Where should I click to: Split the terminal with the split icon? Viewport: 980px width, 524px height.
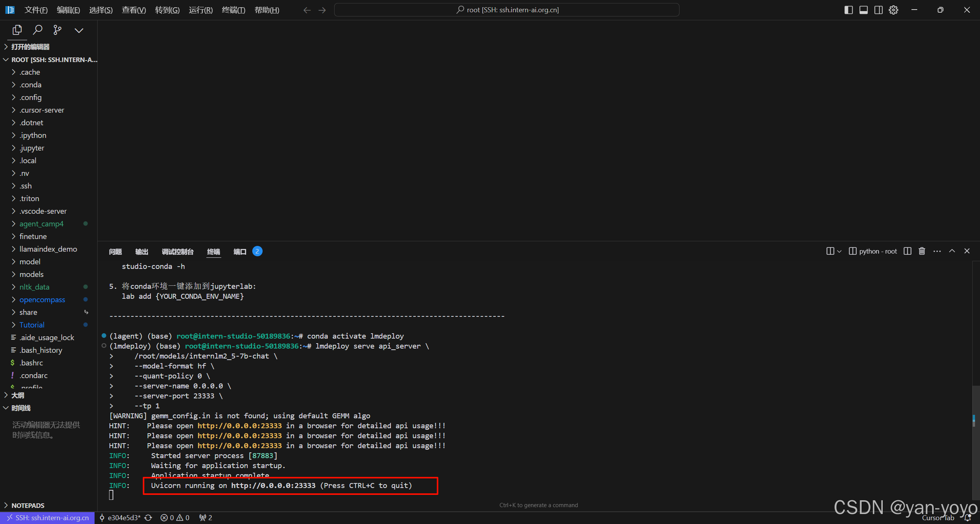pyautogui.click(x=908, y=251)
